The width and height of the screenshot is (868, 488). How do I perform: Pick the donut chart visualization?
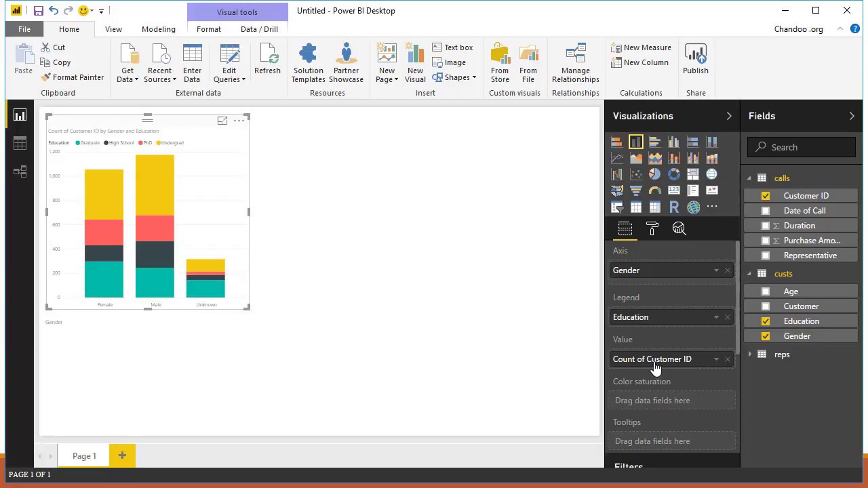tap(673, 174)
